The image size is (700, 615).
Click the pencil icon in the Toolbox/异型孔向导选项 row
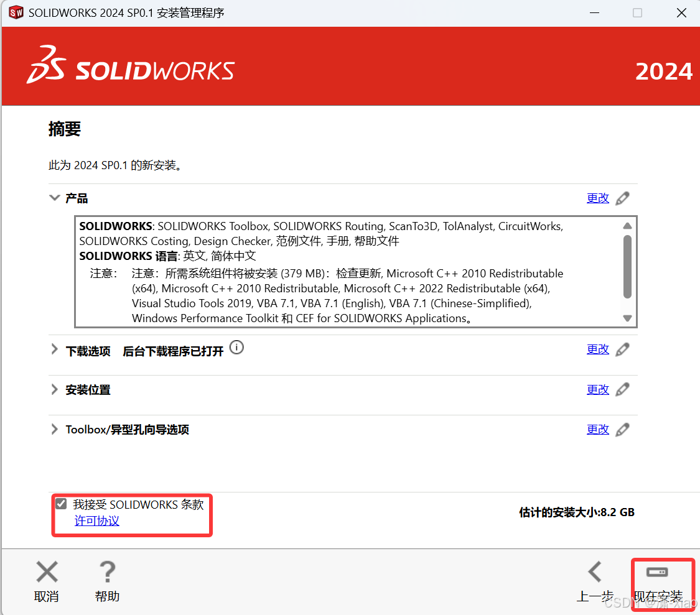point(622,430)
